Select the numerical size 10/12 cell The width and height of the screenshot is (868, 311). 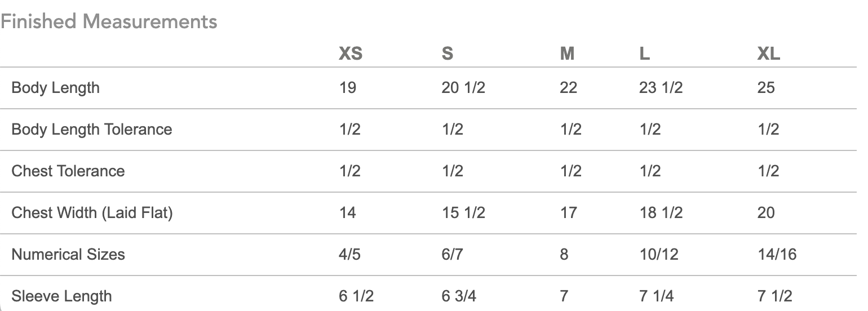(x=658, y=255)
